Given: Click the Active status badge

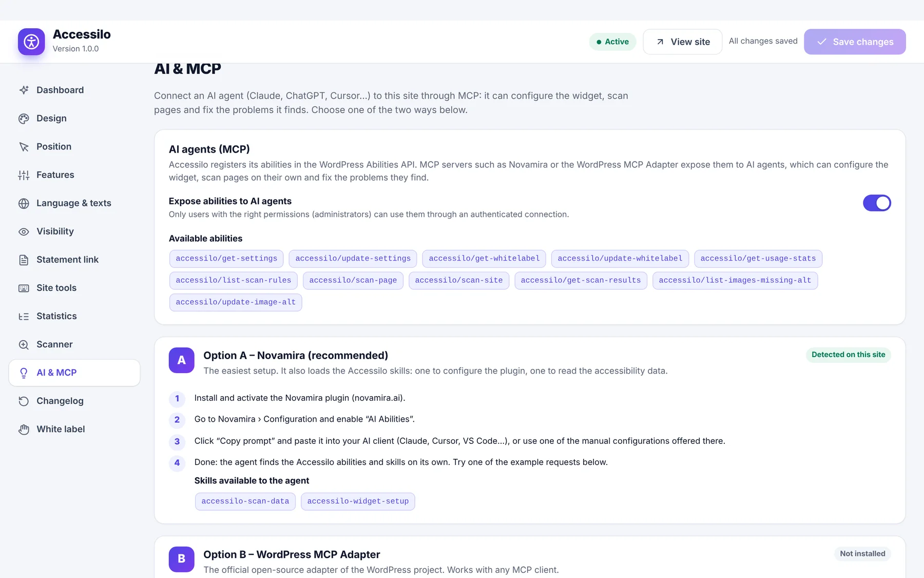Looking at the screenshot, I should click(612, 42).
